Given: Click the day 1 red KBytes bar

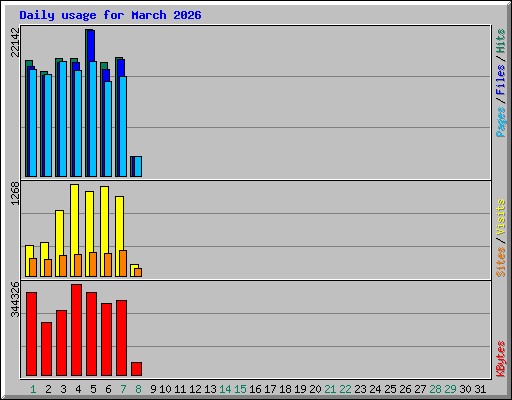Looking at the screenshot, I should pyautogui.click(x=31, y=334).
